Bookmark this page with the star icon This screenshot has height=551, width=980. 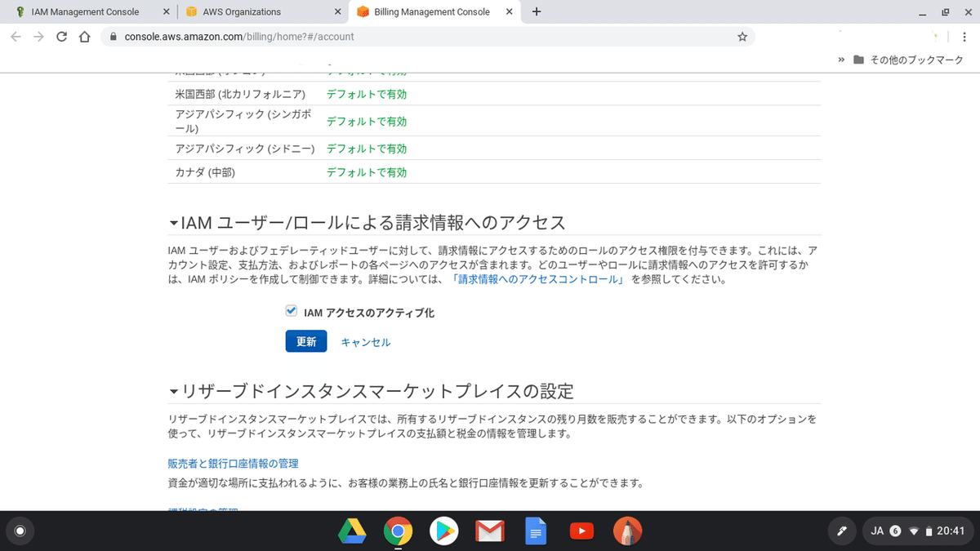[742, 37]
